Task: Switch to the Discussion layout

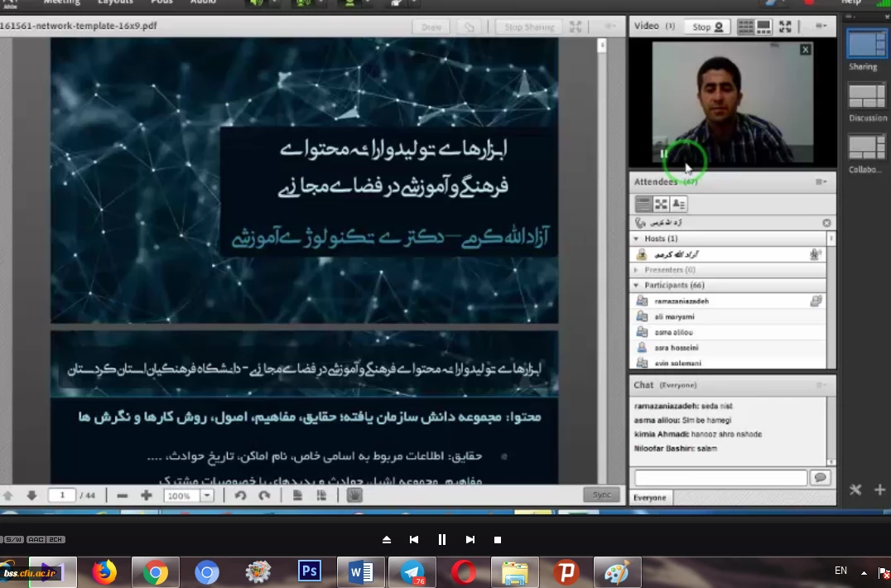Action: (x=866, y=96)
